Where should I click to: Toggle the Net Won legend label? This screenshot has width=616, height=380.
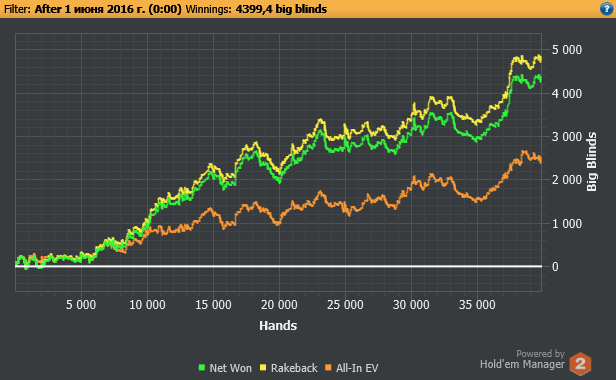coord(230,368)
